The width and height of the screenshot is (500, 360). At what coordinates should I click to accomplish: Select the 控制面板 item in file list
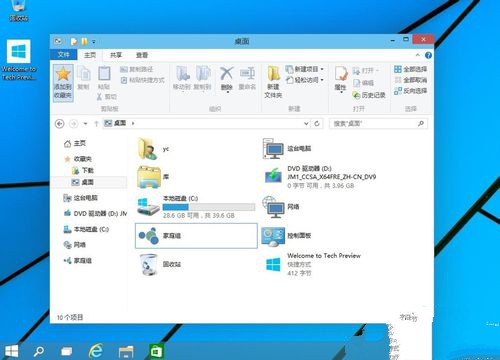coord(286,236)
